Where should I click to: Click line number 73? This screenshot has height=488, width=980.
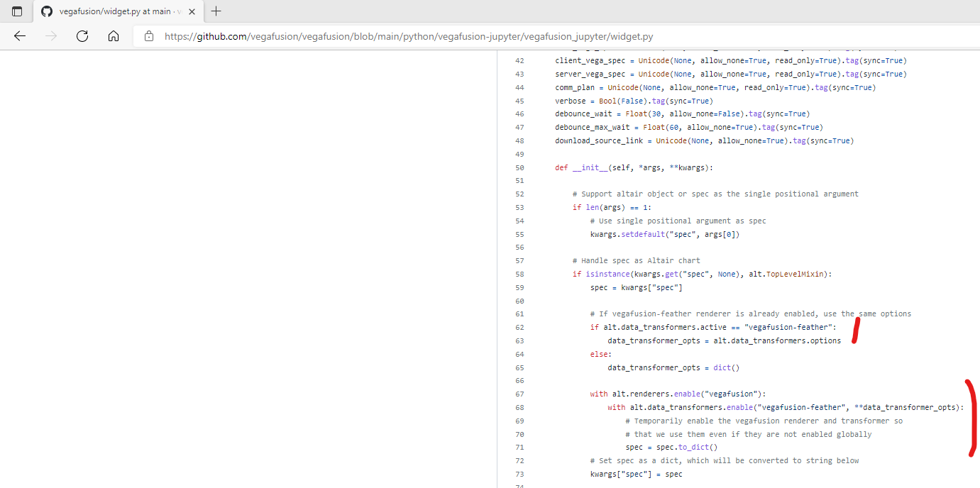(x=519, y=474)
